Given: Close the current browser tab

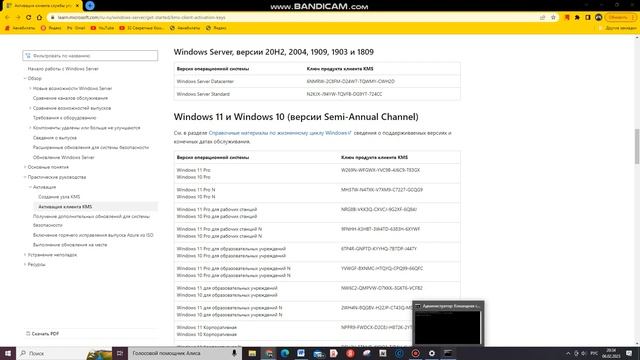Looking at the screenshot, I should (x=77, y=6).
